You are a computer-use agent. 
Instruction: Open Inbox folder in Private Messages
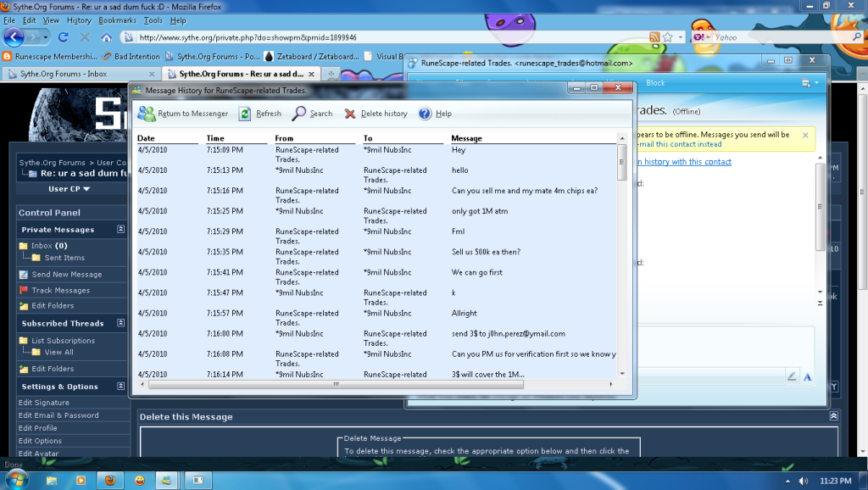pos(43,246)
